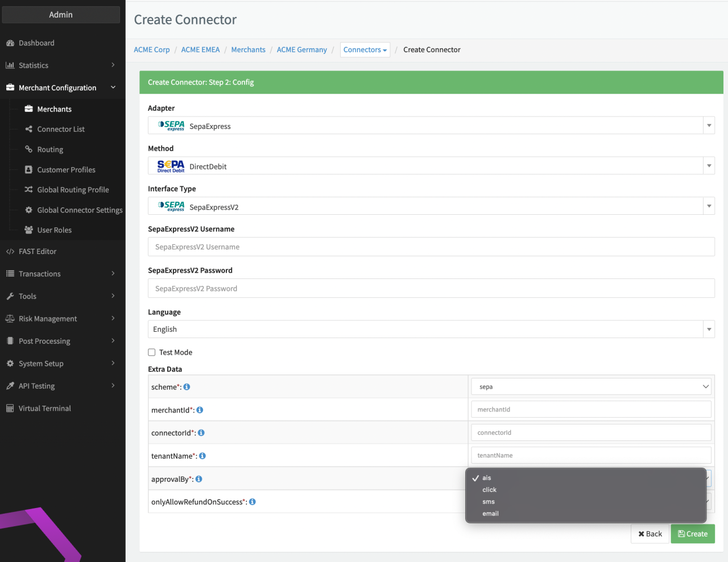Viewport: 728px width, 562px height.
Task: Select the sms option in approvalBy list
Action: [489, 502]
